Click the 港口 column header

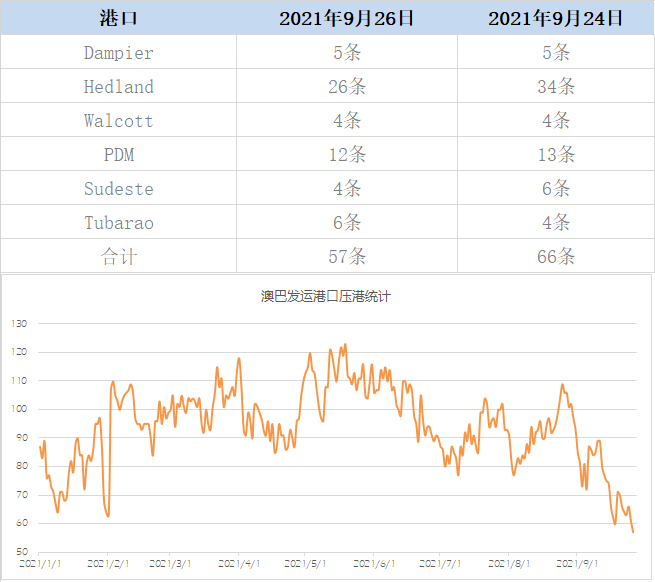click(119, 18)
